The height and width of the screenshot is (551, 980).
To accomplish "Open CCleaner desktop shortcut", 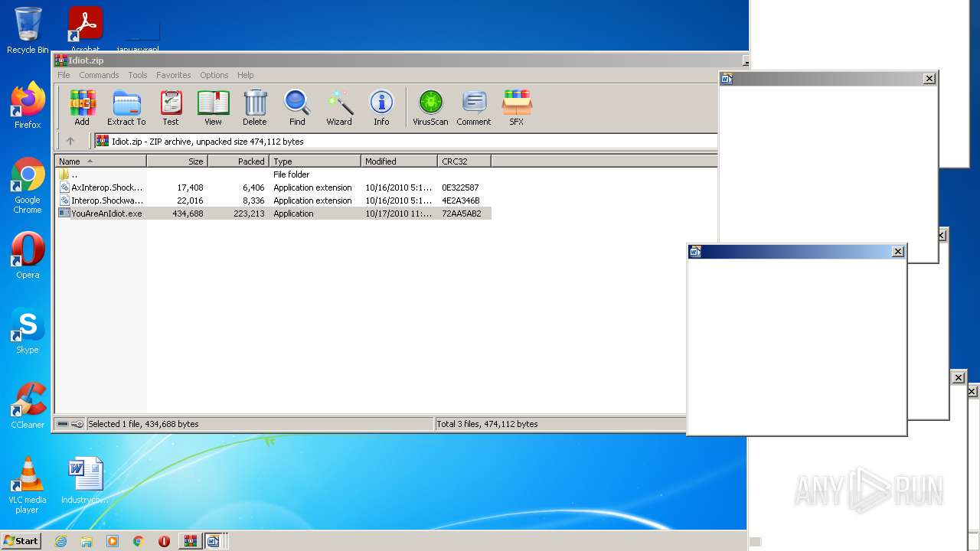I will pyautogui.click(x=28, y=406).
